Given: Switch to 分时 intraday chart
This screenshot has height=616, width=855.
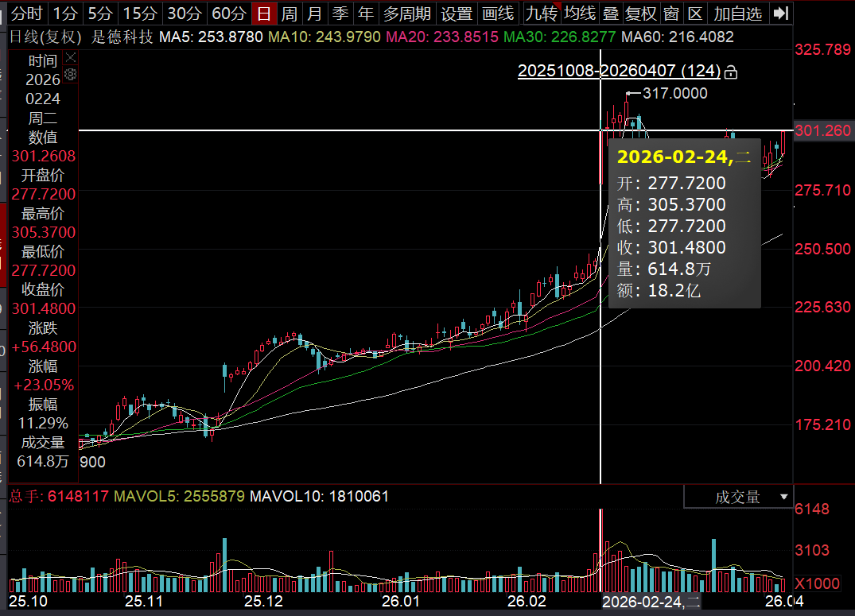Looking at the screenshot, I should pyautogui.click(x=27, y=13).
